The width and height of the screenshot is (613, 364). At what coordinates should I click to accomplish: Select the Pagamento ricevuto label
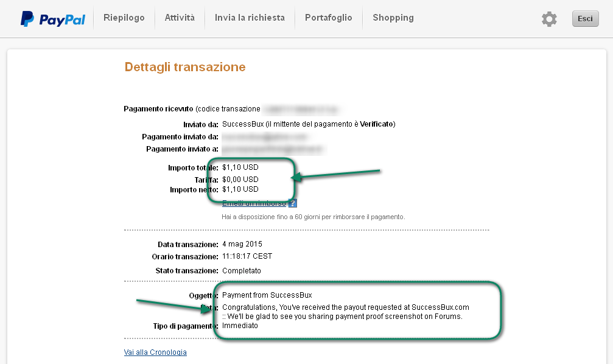(x=158, y=109)
